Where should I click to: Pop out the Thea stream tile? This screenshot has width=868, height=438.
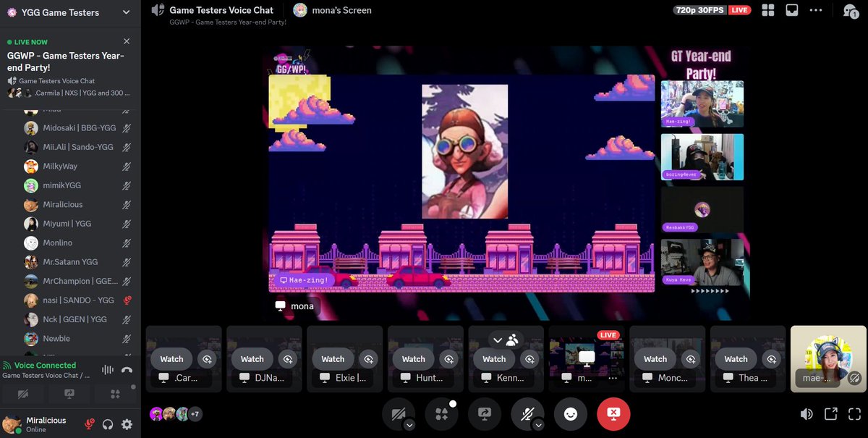pyautogui.click(x=772, y=359)
